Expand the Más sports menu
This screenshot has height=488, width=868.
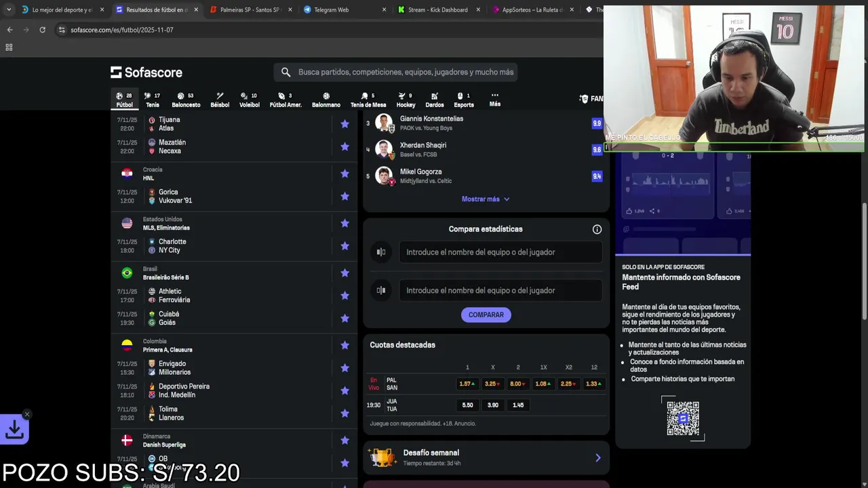tap(495, 100)
